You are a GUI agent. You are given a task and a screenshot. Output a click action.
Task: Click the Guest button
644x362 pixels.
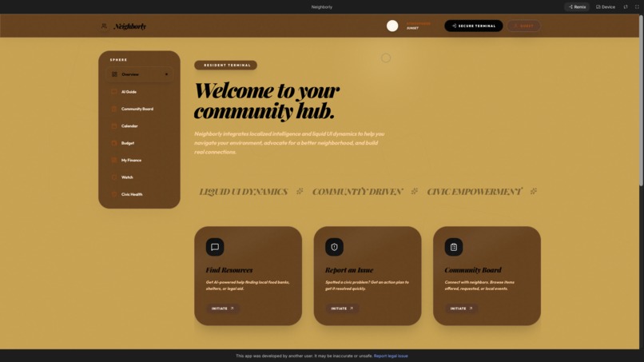pyautogui.click(x=523, y=26)
